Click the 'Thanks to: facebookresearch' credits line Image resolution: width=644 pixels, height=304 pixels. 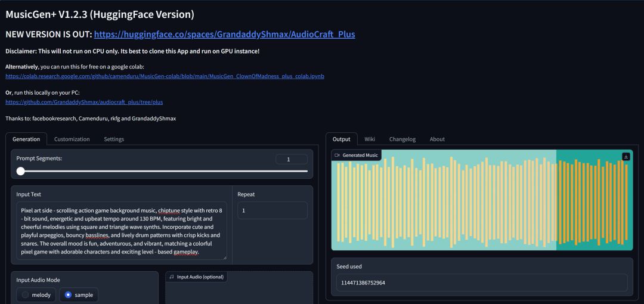click(x=91, y=118)
